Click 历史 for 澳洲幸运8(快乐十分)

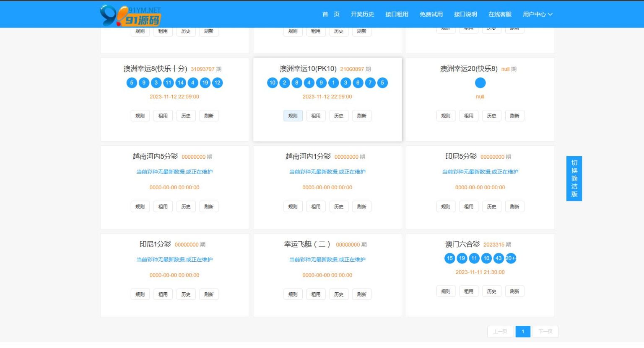(186, 116)
